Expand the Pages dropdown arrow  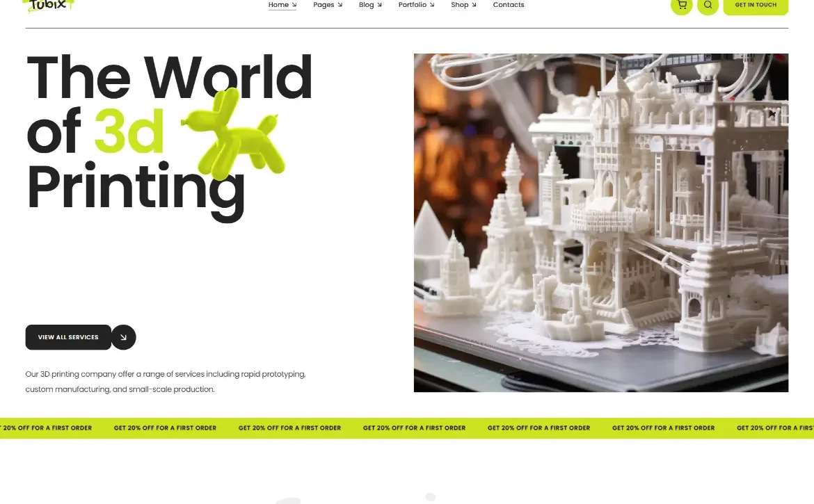[x=340, y=5]
